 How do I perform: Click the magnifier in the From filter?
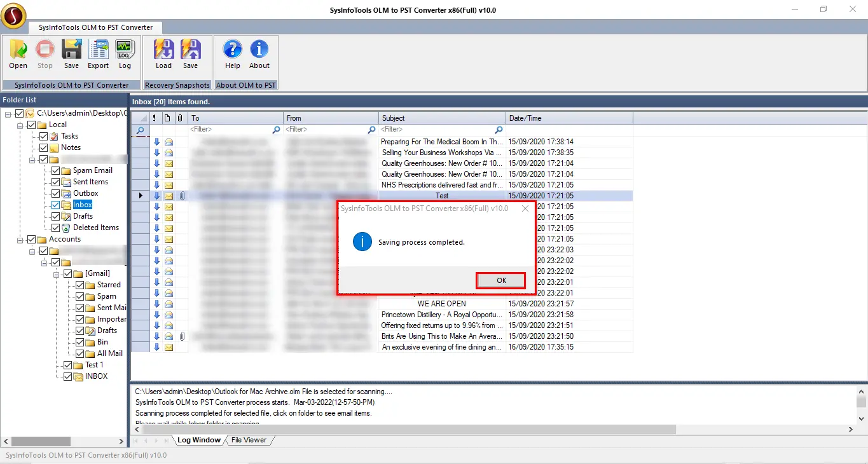(371, 130)
